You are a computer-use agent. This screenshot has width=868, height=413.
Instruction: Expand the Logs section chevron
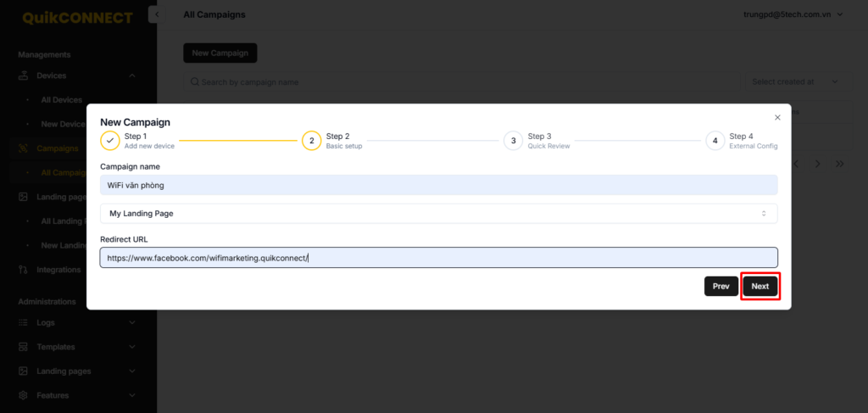coord(131,322)
